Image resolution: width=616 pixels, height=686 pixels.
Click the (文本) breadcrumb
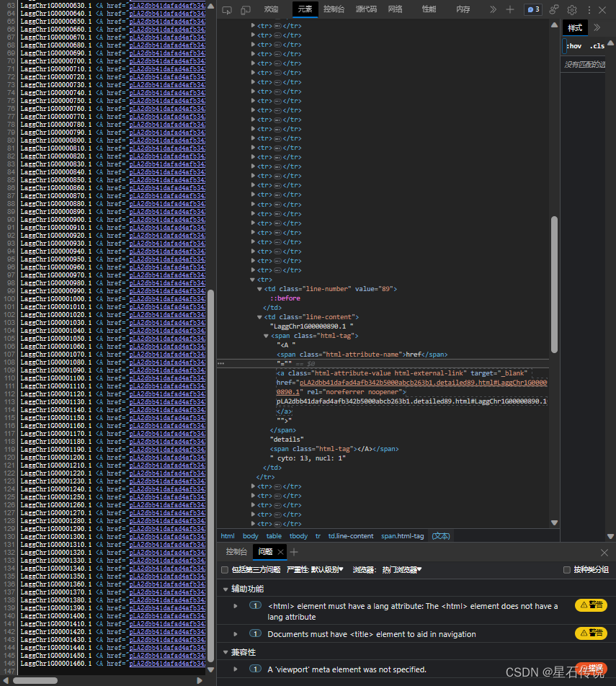click(x=440, y=536)
